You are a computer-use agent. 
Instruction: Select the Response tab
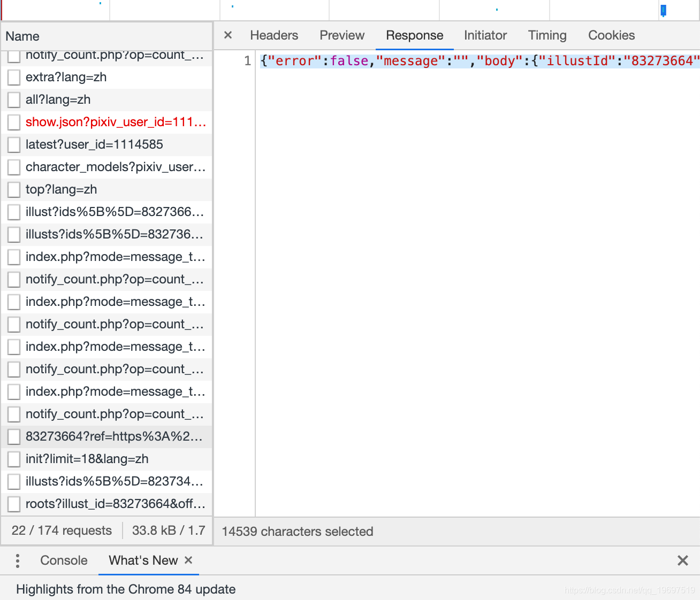[x=415, y=35]
